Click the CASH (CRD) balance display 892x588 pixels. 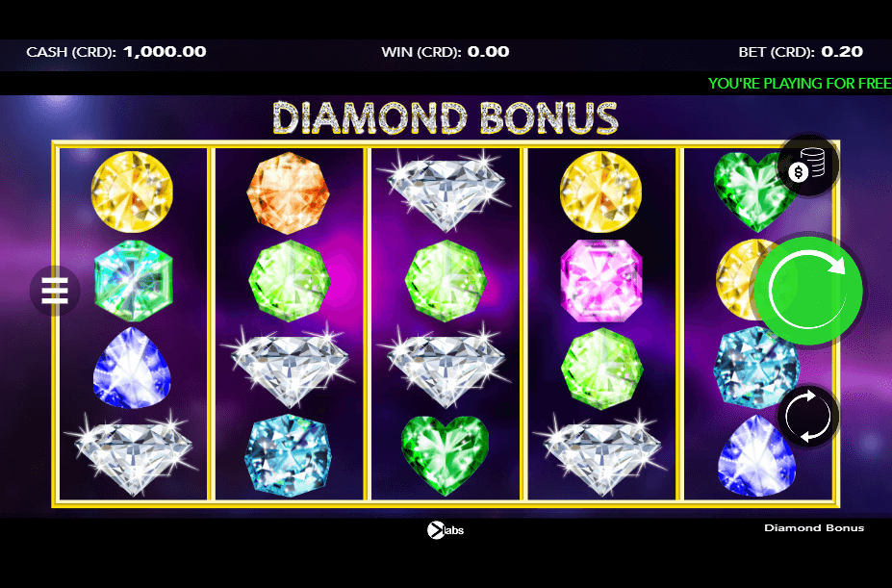(116, 52)
